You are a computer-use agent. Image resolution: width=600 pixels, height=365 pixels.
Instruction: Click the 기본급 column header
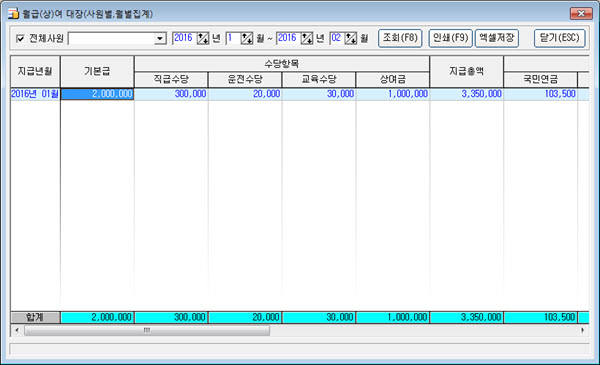97,72
